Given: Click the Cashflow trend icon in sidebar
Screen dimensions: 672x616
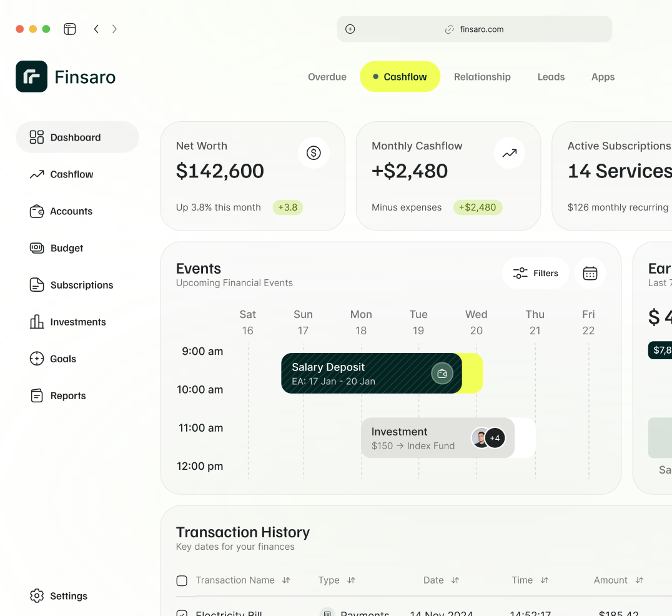Looking at the screenshot, I should click(36, 174).
